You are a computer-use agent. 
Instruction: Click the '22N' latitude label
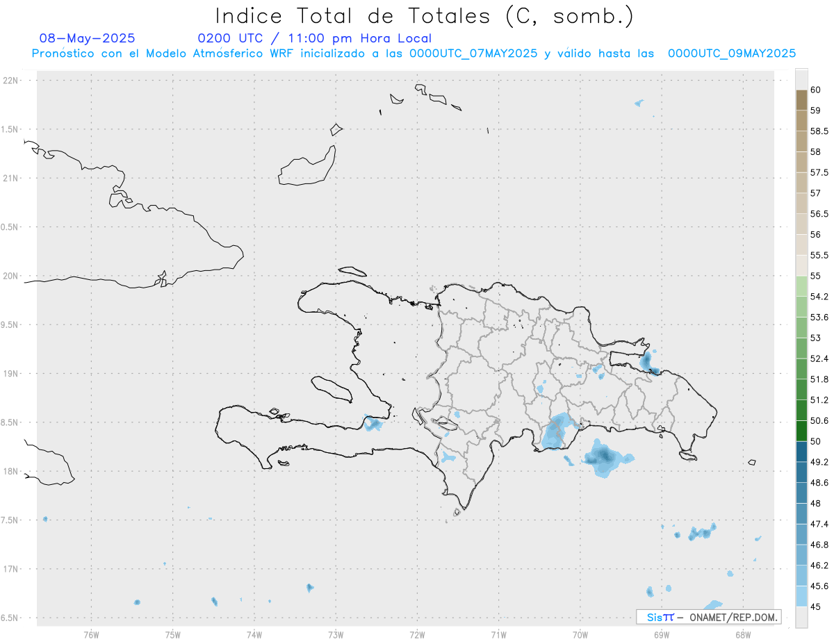click(x=12, y=81)
